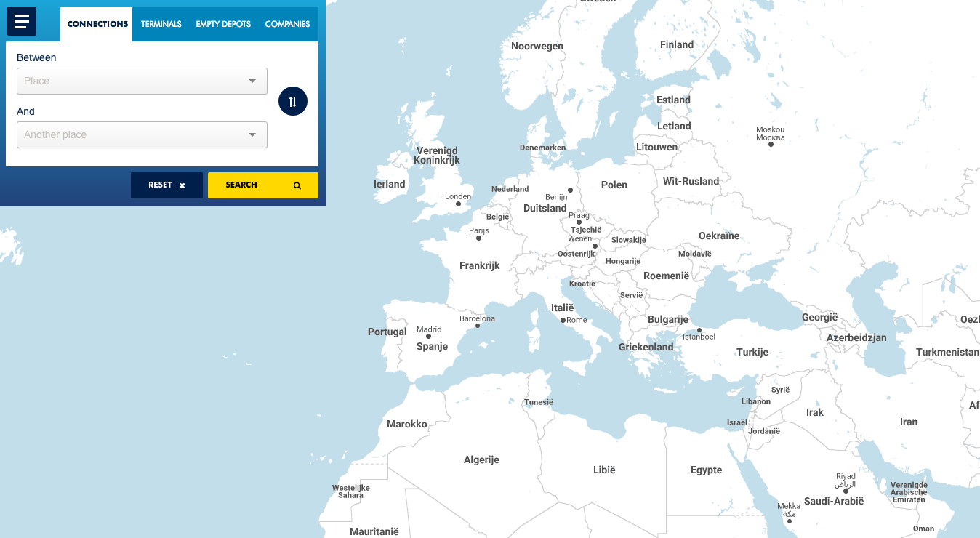This screenshot has height=538, width=980.
Task: Click the 'Libië' map label
Action: pos(604,470)
